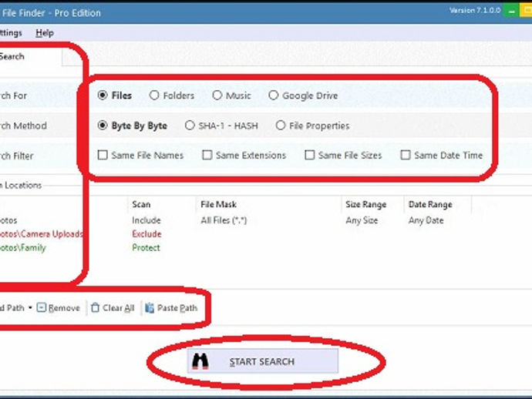Click the Clear All button
The image size is (532, 399).
tap(113, 308)
